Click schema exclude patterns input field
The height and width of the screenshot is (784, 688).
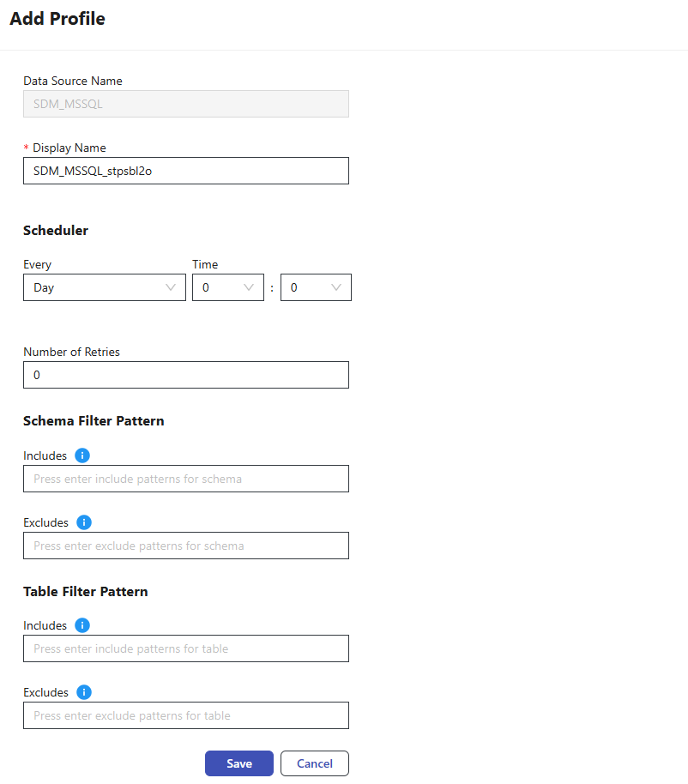click(185, 546)
